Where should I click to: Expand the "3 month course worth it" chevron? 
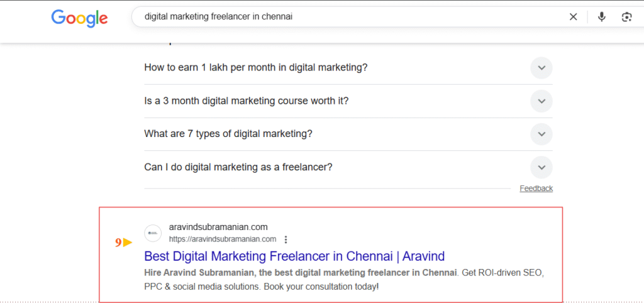pyautogui.click(x=541, y=101)
